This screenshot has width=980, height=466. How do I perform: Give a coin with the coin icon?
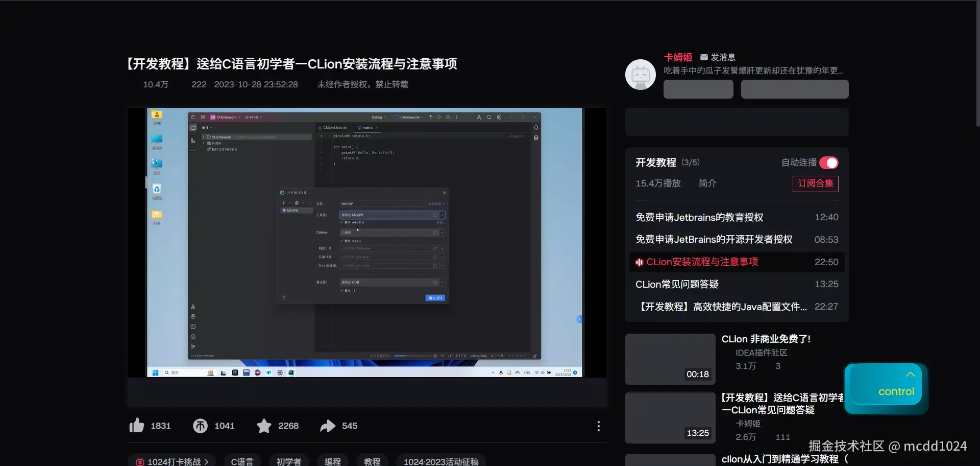point(200,426)
